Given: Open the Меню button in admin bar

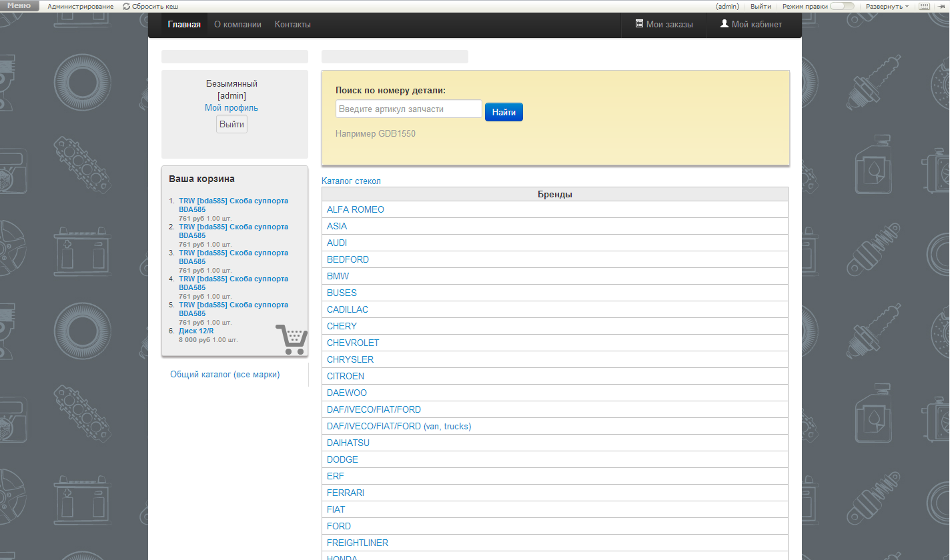Looking at the screenshot, I should tap(19, 6).
